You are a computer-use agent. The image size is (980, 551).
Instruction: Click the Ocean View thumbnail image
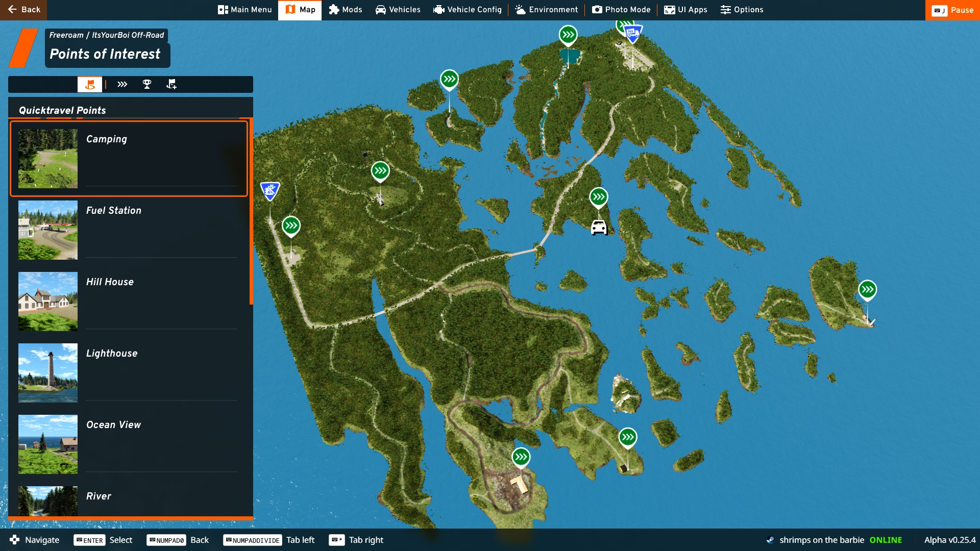click(48, 444)
